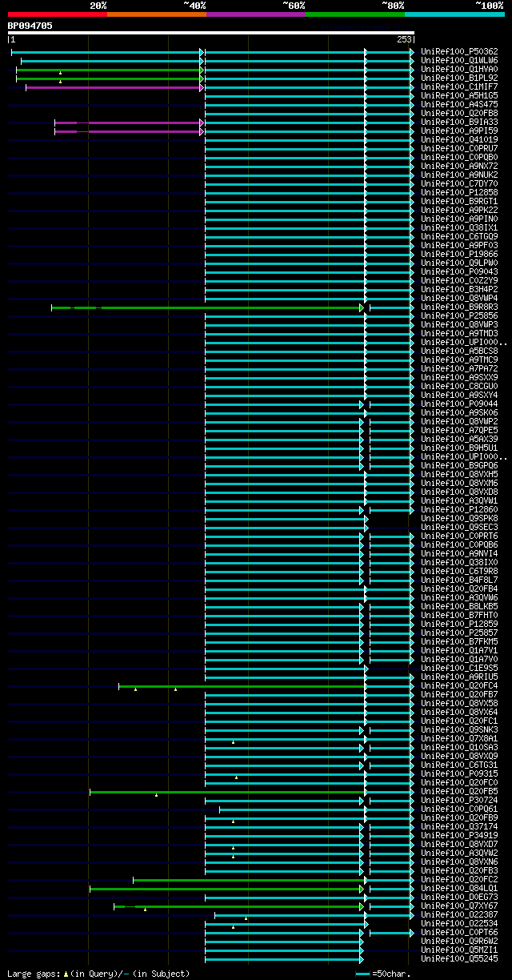Open hit UniRef100_B1PL92
The height and width of the screenshot is (980, 512).
(459, 78)
